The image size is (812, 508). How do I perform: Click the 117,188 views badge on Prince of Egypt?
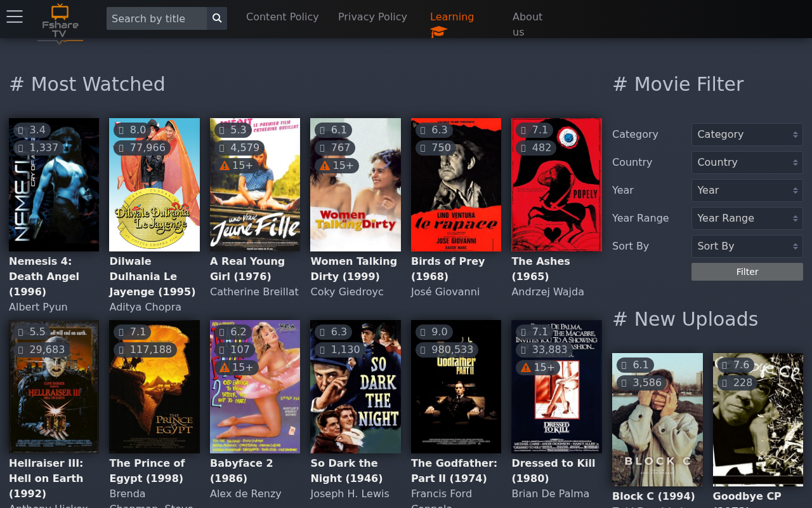(x=145, y=350)
